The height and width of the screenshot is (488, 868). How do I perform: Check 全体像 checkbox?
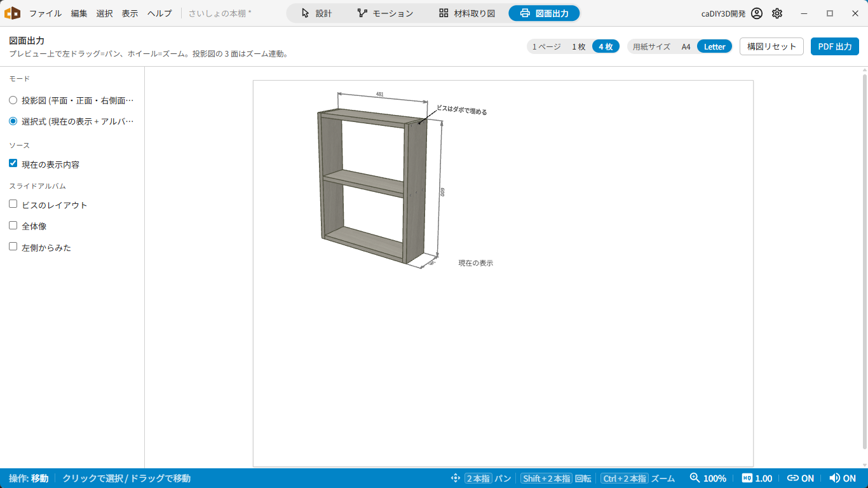pyautogui.click(x=13, y=226)
